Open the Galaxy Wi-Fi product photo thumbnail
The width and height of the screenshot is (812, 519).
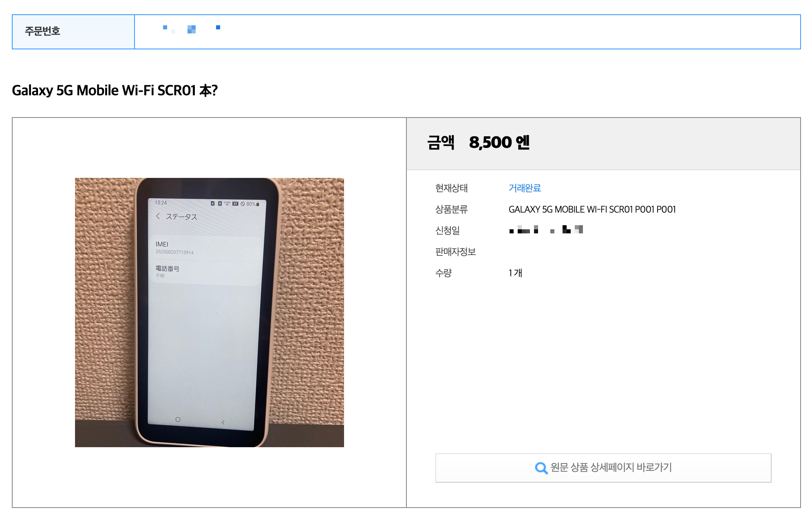click(210, 313)
